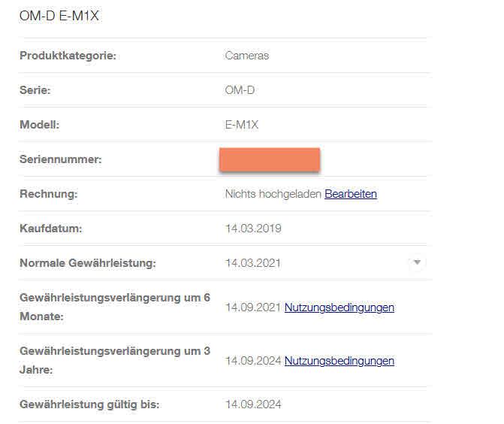Click the Gewährleistung gültig bis date value
This screenshot has width=504, height=424.
click(x=253, y=404)
